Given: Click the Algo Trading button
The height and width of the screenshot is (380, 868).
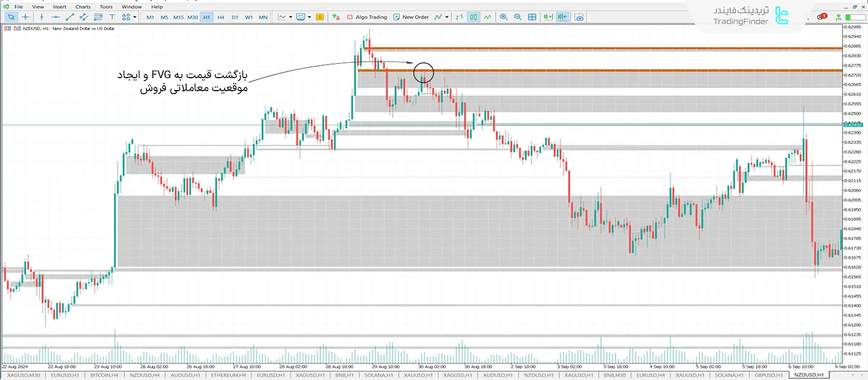Looking at the screenshot, I should pyautogui.click(x=367, y=17).
